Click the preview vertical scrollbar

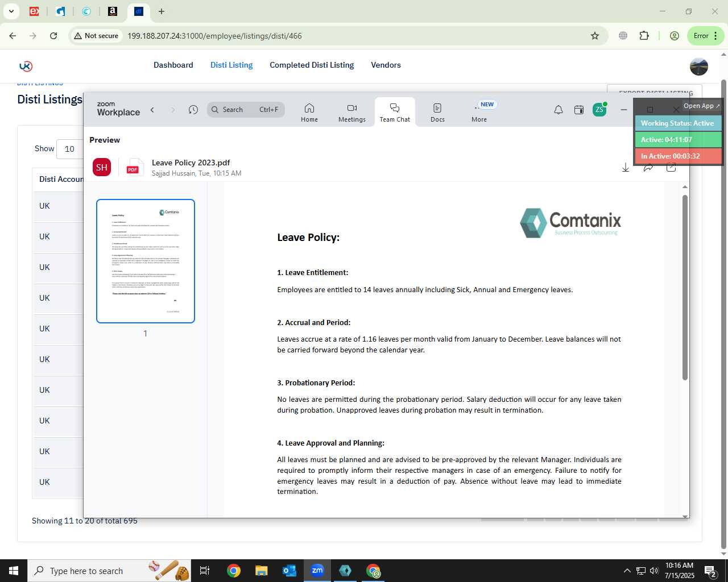685,287
